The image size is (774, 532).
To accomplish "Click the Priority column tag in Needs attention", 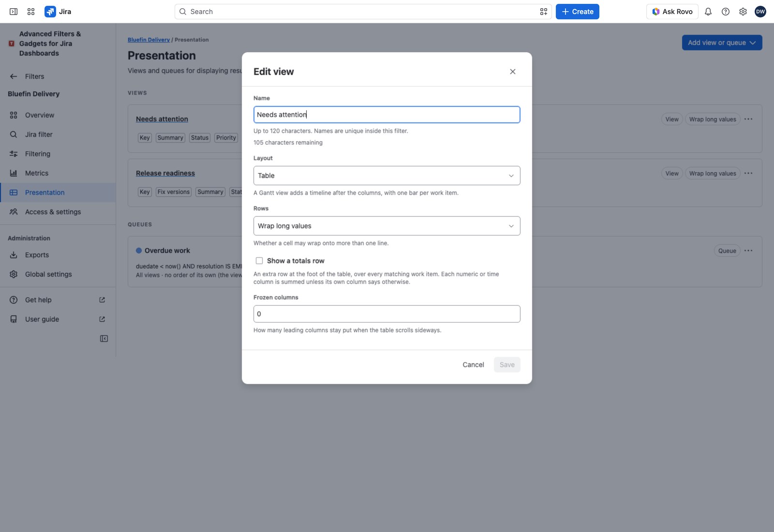I will point(226,138).
